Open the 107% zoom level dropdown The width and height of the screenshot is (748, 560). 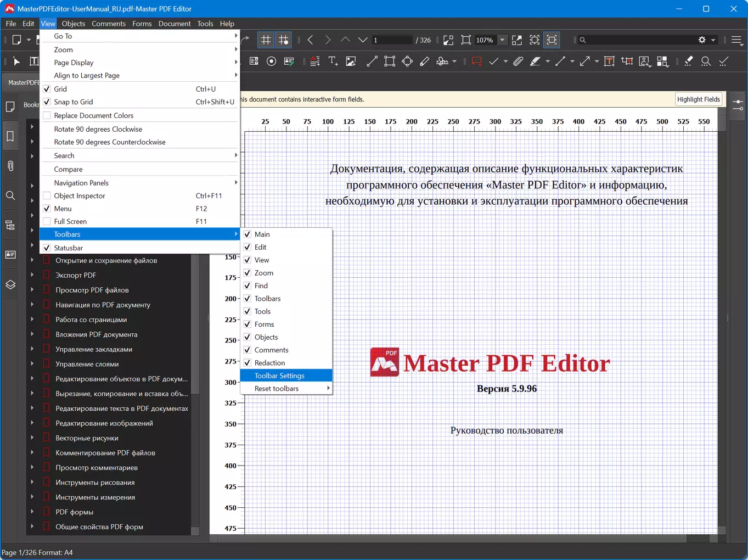[502, 40]
